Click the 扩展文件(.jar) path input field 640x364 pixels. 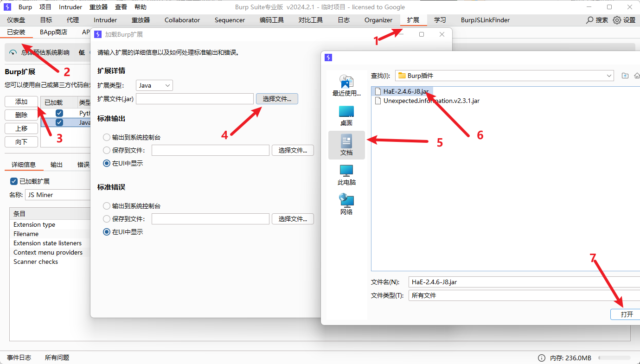[195, 99]
